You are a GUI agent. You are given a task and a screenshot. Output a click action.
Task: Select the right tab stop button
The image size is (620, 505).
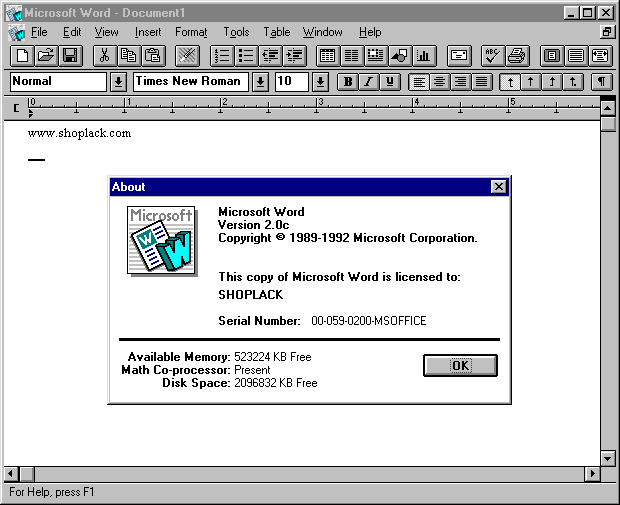coord(552,82)
